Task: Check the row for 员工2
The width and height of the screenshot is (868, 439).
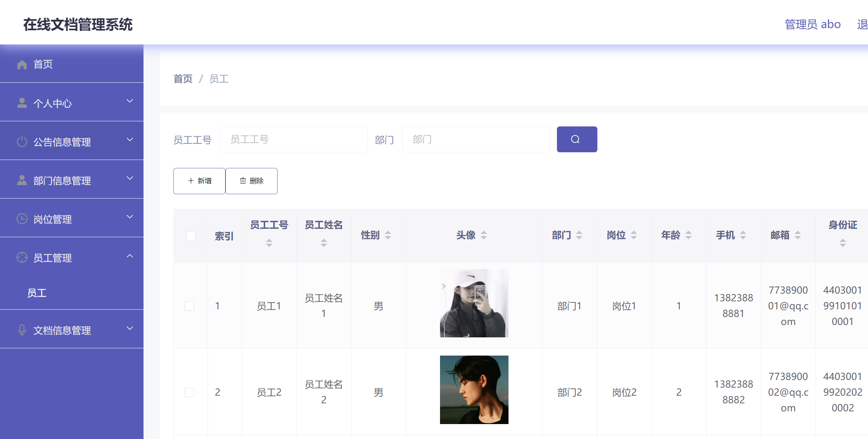Action: (x=189, y=392)
